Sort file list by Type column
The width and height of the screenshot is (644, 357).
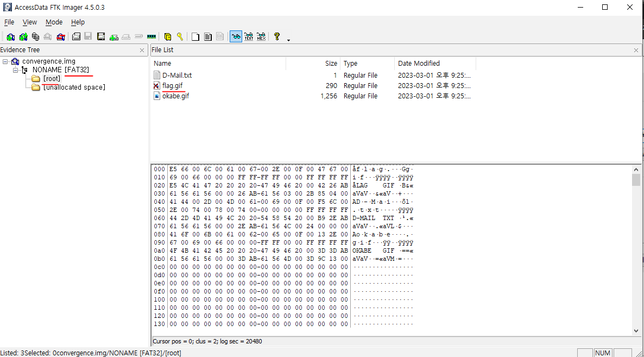(367, 63)
